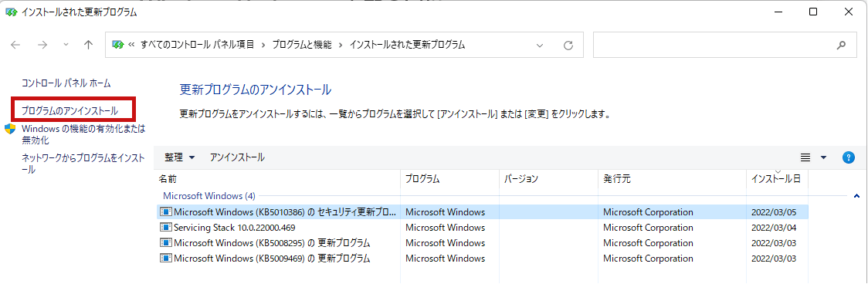Refresh the address bar view
868x284 pixels.
(568, 46)
